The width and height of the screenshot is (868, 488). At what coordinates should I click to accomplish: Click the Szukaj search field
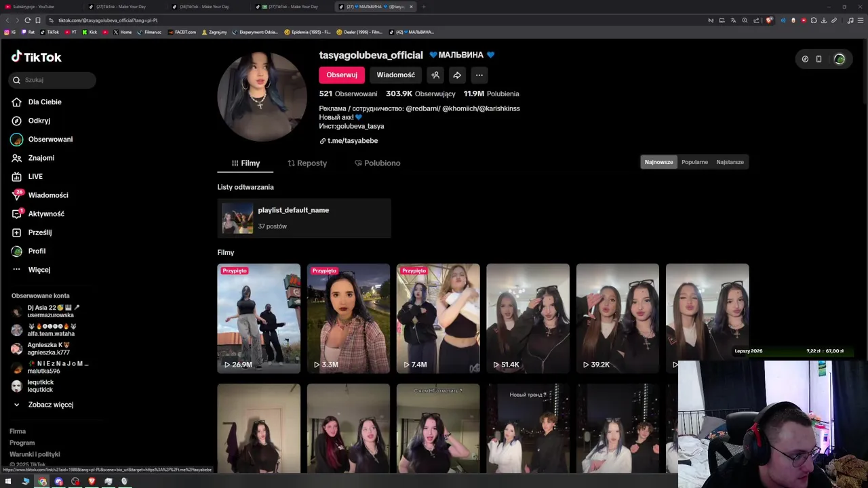tap(53, 80)
